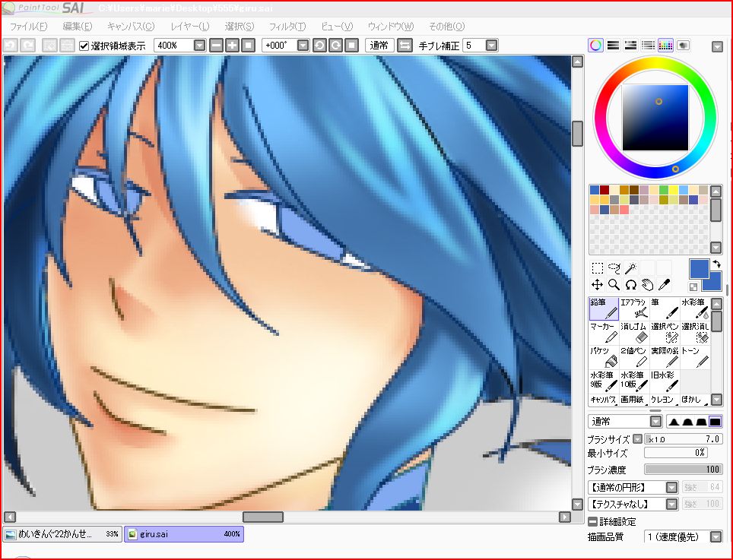Toggle the scratchpad panel
This screenshot has height=560, width=733.
(683, 46)
